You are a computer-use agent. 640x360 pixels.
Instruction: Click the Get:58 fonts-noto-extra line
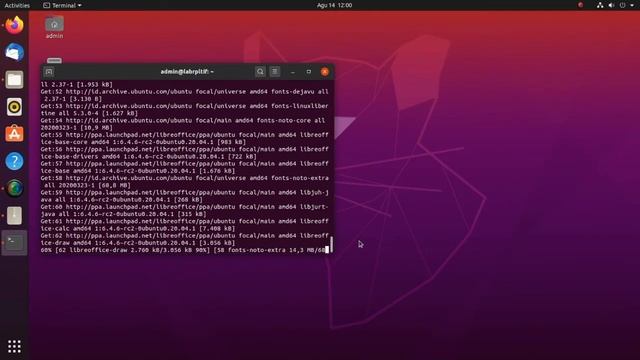(184, 182)
